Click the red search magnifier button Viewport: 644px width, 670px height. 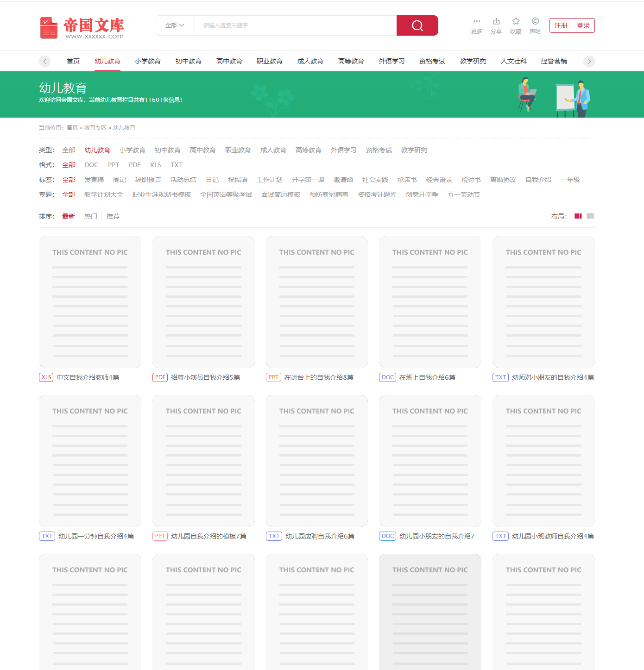point(417,25)
